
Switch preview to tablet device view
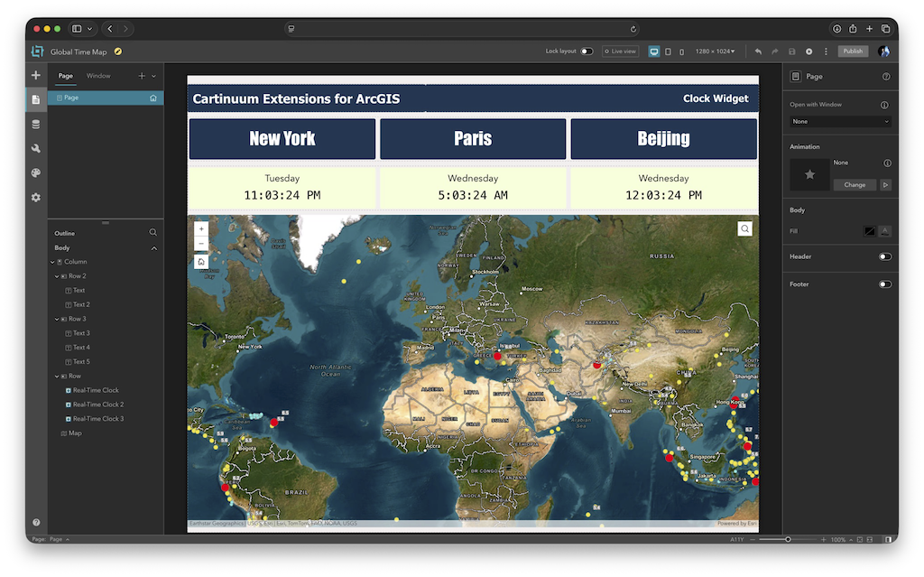[669, 51]
